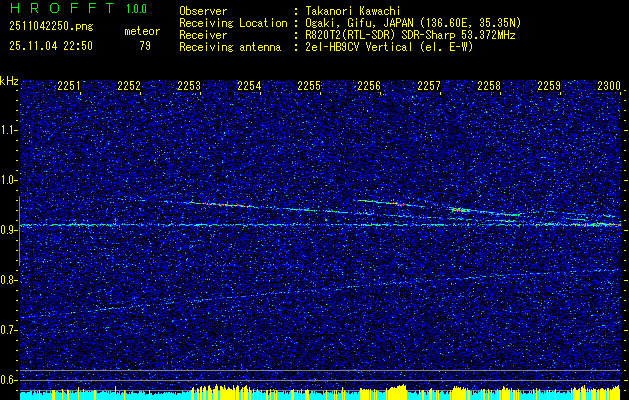Click the 2258 time marker
The height and width of the screenshot is (400, 629).
click(x=489, y=85)
